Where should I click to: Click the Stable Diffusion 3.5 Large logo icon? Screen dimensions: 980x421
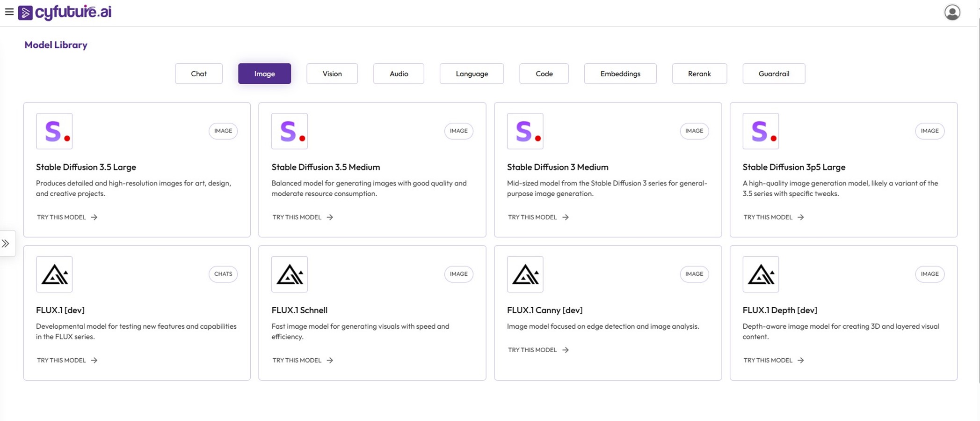(x=54, y=131)
